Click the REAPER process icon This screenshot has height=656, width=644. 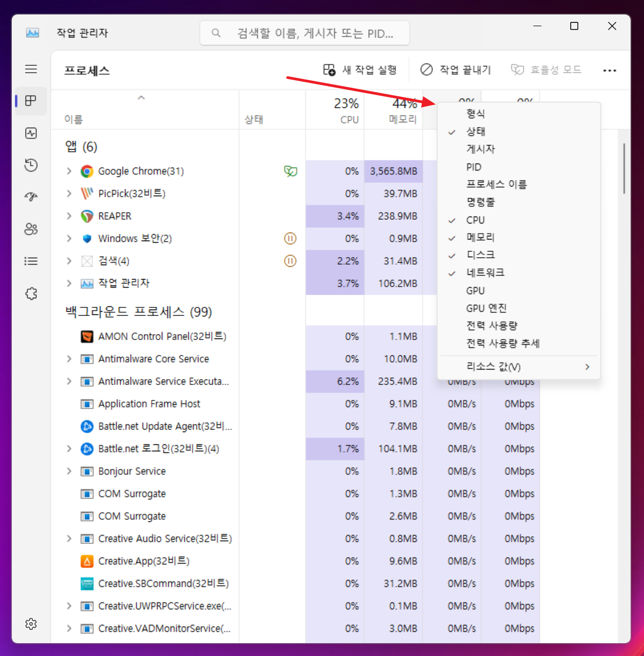click(x=87, y=216)
